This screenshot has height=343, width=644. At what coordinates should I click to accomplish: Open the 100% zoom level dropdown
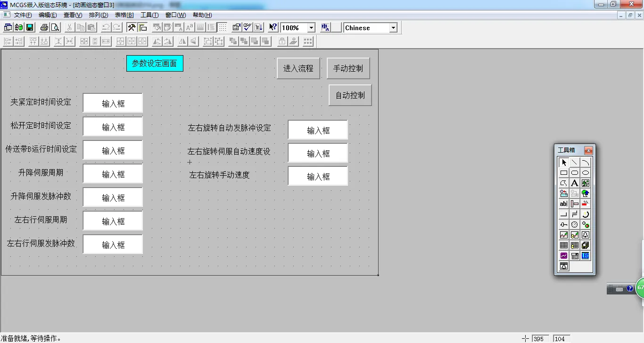[x=311, y=27]
